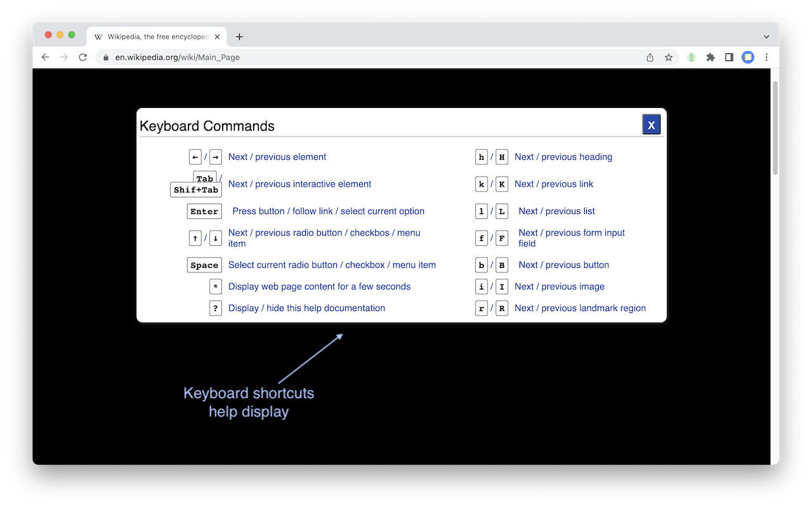Screen dimensions: 812x508
Task: Click 'Next / previous heading' text
Action: (563, 157)
